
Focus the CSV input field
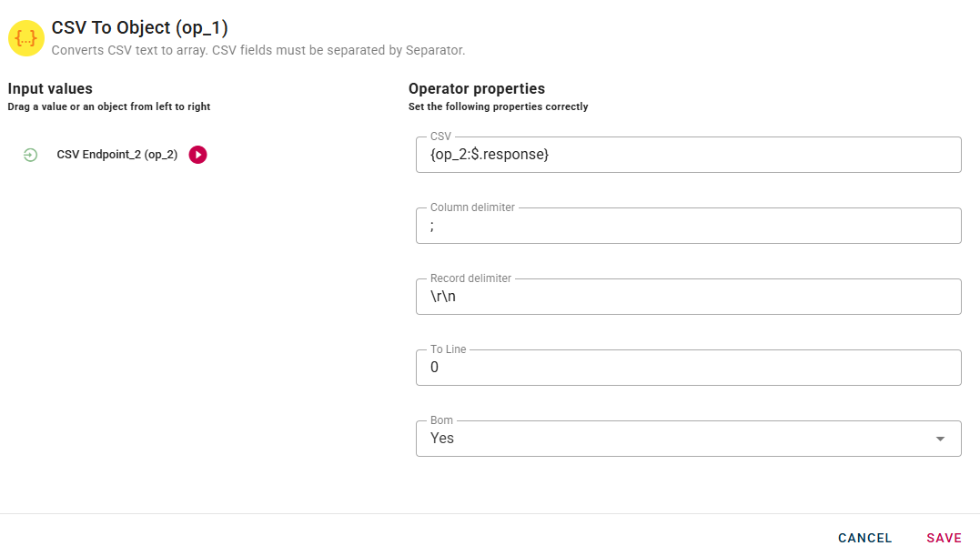click(688, 155)
